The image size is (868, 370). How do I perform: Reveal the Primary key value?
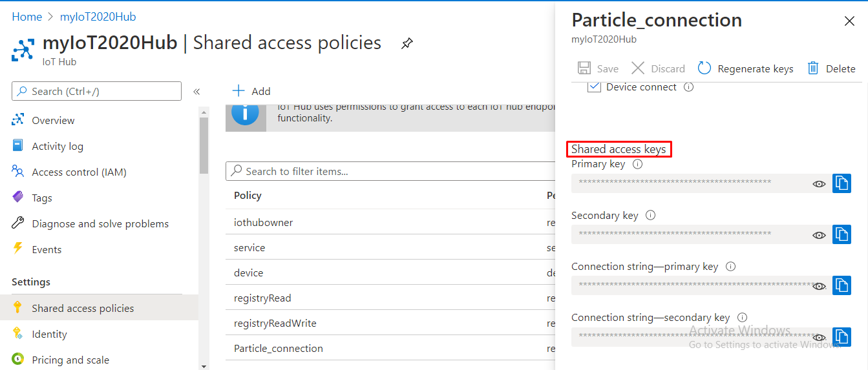point(819,183)
